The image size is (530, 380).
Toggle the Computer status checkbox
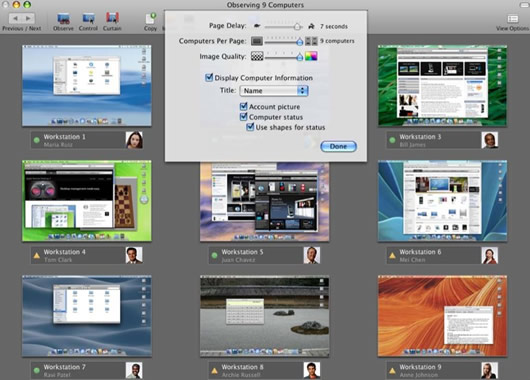point(243,117)
